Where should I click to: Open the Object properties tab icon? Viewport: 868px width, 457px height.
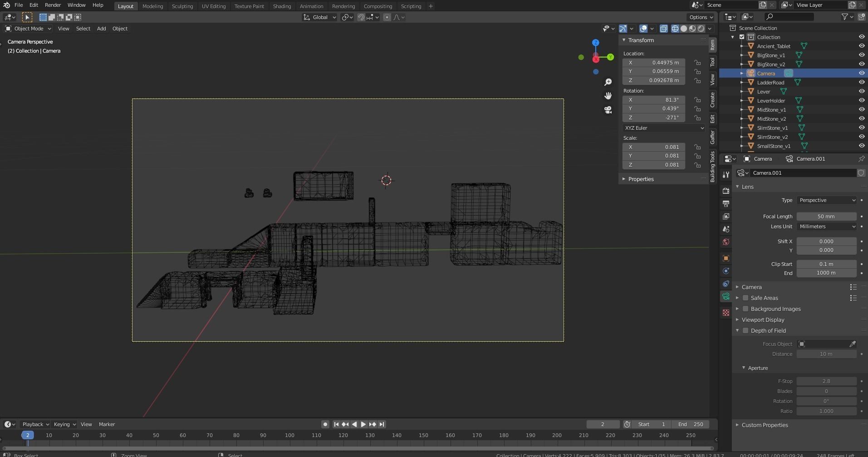(726, 258)
